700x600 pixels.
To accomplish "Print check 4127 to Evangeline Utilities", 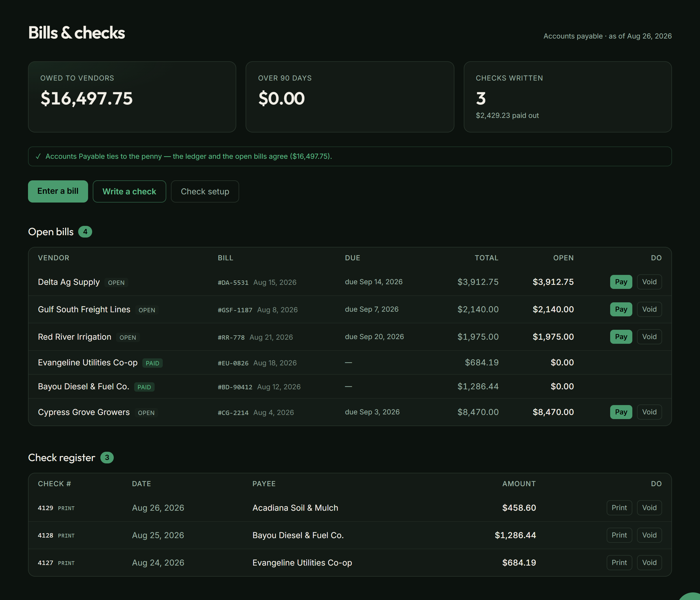I will point(619,562).
